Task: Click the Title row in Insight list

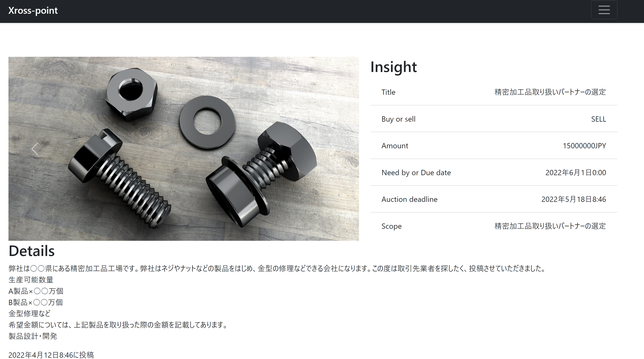Action: [x=494, y=92]
